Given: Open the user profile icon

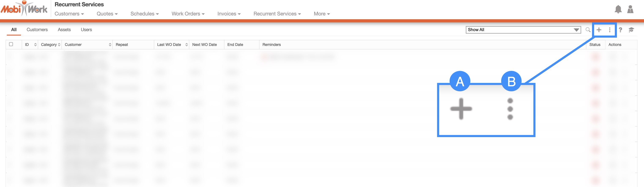Looking at the screenshot, I should (x=630, y=10).
